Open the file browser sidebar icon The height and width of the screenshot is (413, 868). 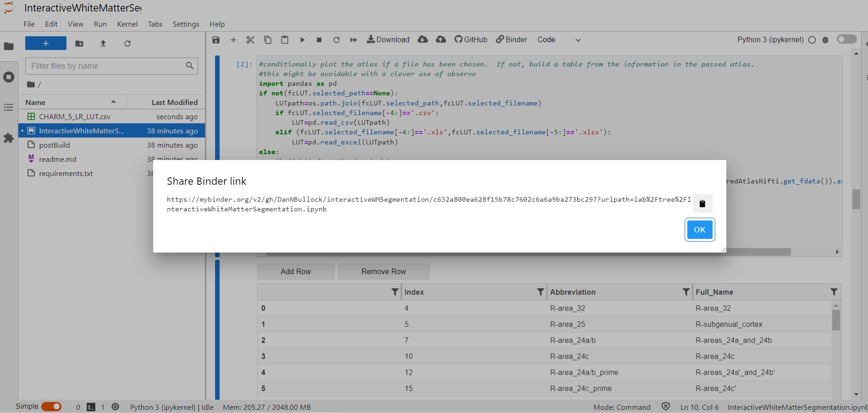[9, 46]
